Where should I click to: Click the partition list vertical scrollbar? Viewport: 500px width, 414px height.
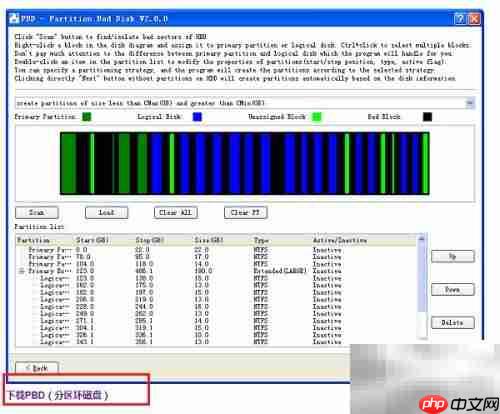click(422, 287)
